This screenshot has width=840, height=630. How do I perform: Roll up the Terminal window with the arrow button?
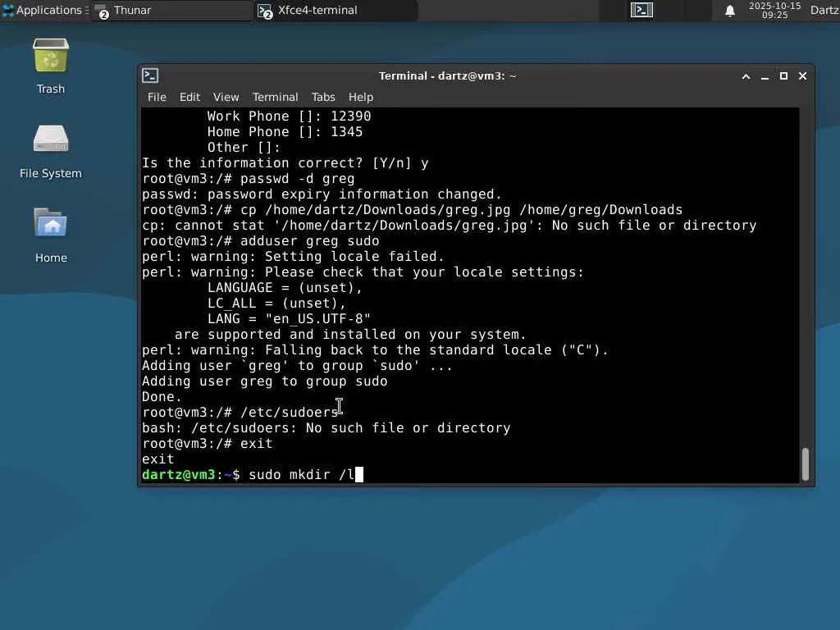click(746, 76)
